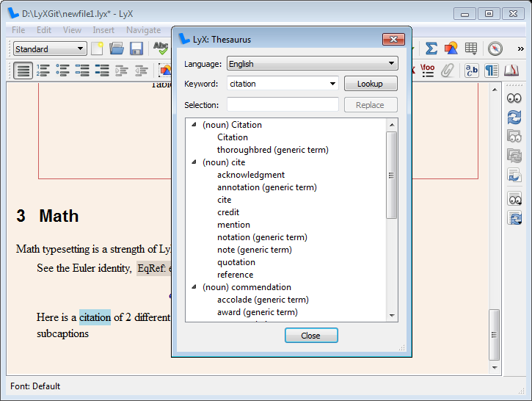The width and height of the screenshot is (532, 401).
Task: Open view other formats dropdown icon
Action: tap(514, 198)
